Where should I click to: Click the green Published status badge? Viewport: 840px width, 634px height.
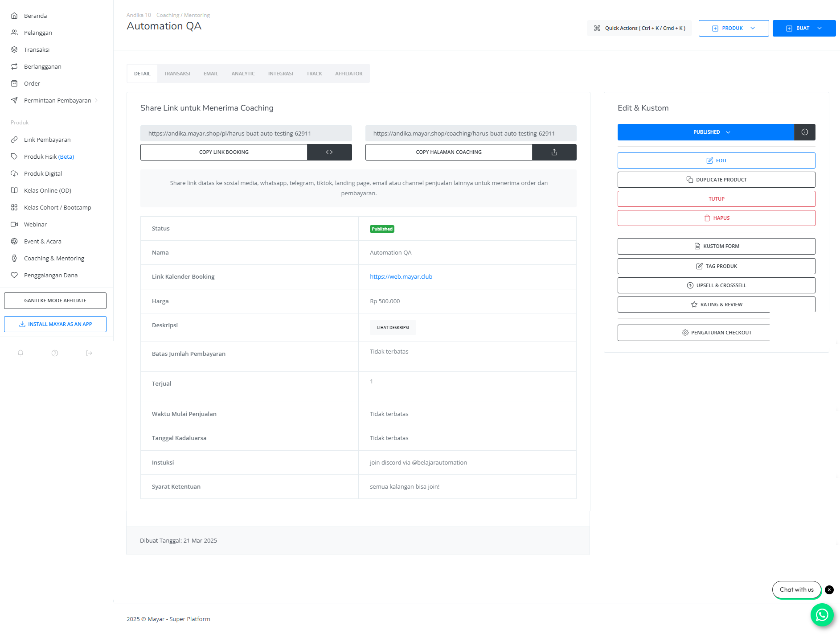(382, 229)
